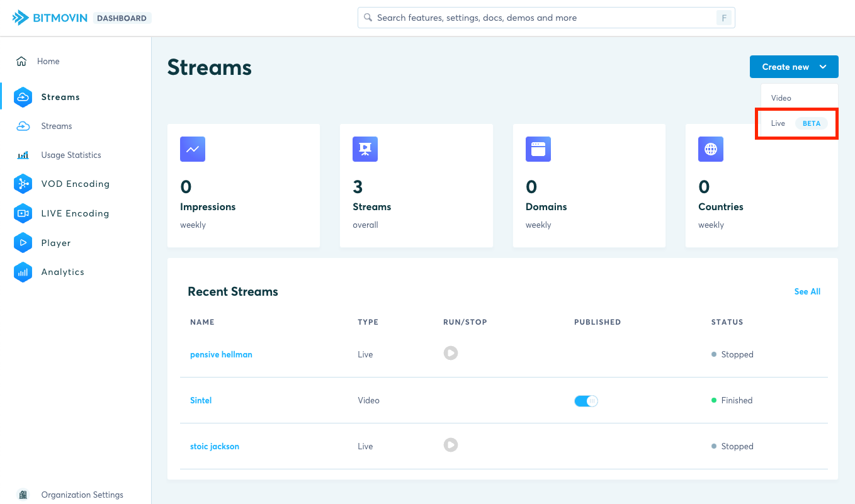The height and width of the screenshot is (504, 855).
Task: Choose Live BETA from the Create new menu
Action: (796, 123)
